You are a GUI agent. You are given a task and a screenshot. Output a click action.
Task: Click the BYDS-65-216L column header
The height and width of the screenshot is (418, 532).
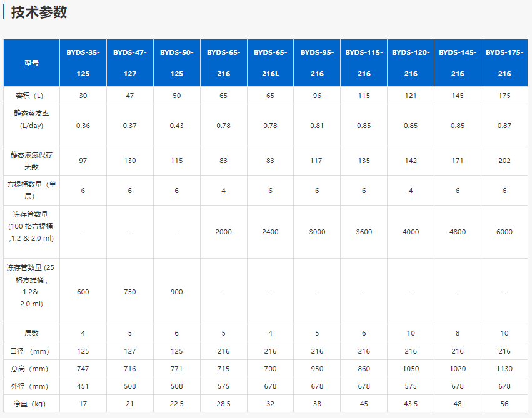270,63
